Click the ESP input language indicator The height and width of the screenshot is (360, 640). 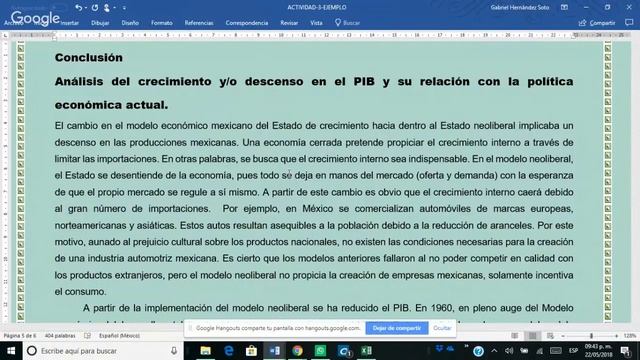[573, 351]
